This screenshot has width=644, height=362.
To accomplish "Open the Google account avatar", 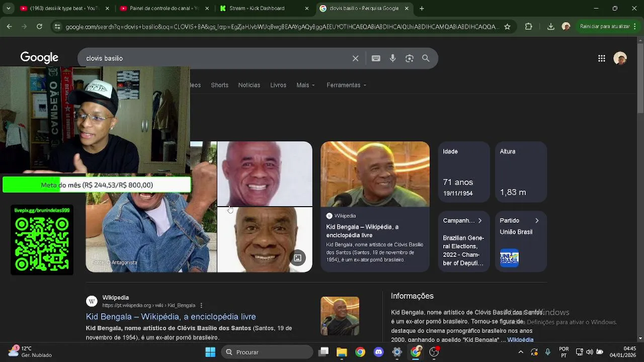I will [620, 58].
